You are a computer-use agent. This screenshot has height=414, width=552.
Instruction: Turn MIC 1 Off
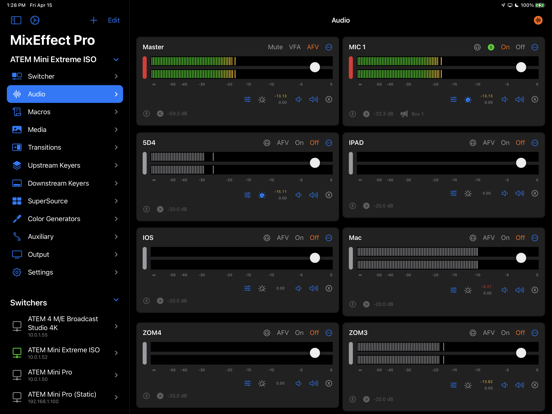pyautogui.click(x=520, y=47)
